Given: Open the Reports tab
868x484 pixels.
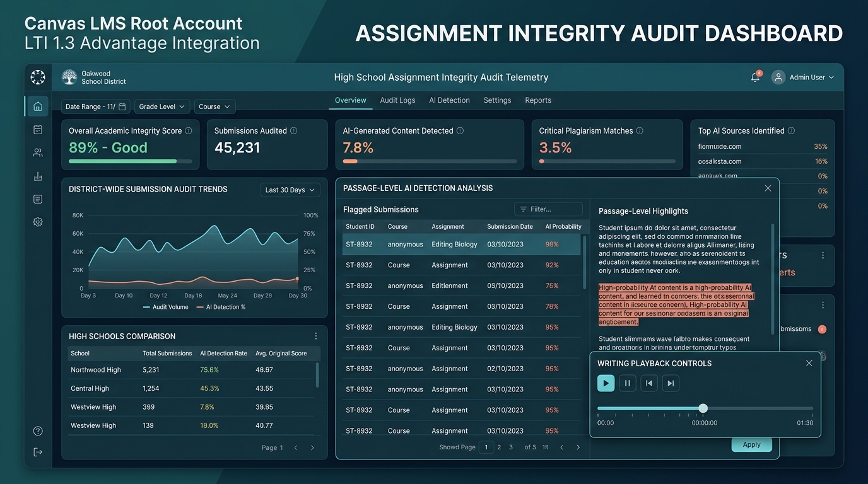Looking at the screenshot, I should [x=538, y=100].
